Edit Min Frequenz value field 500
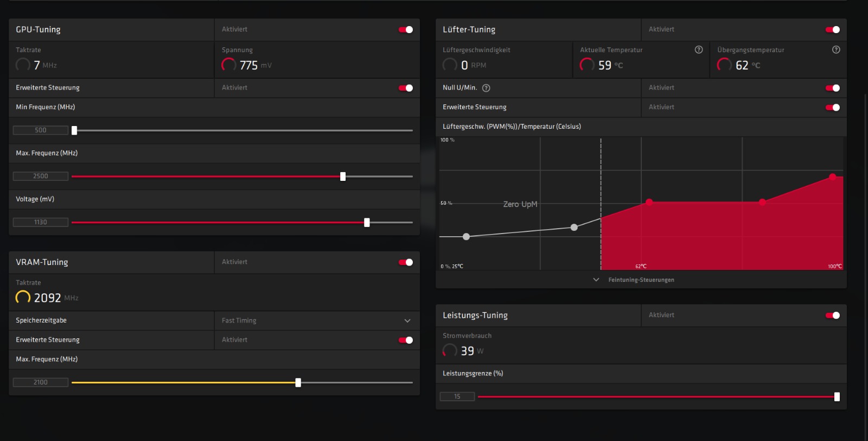Image resolution: width=868 pixels, height=441 pixels. [x=41, y=130]
